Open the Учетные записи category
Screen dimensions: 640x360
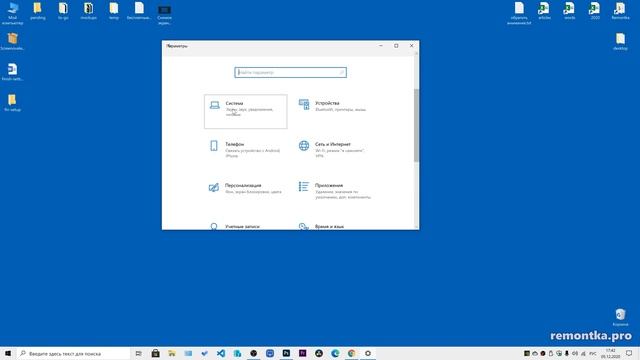coord(242,226)
